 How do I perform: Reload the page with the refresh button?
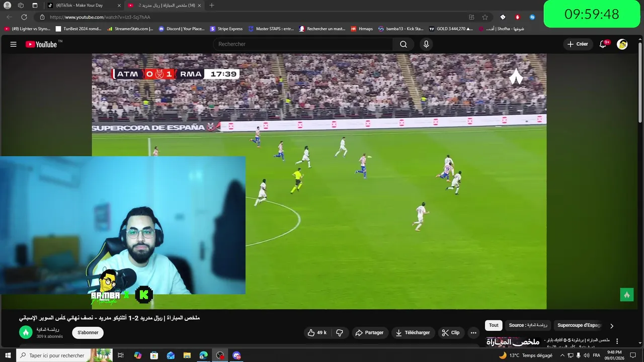coord(24,17)
